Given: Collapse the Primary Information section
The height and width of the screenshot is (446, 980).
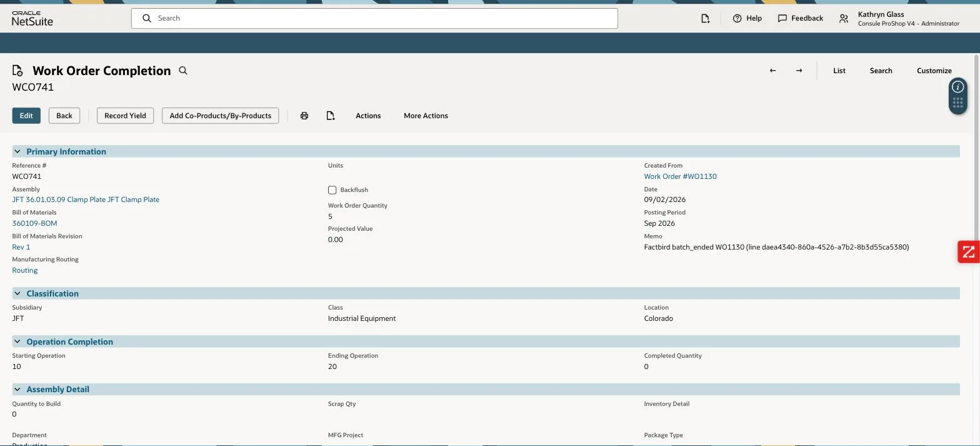Looking at the screenshot, I should (17, 151).
